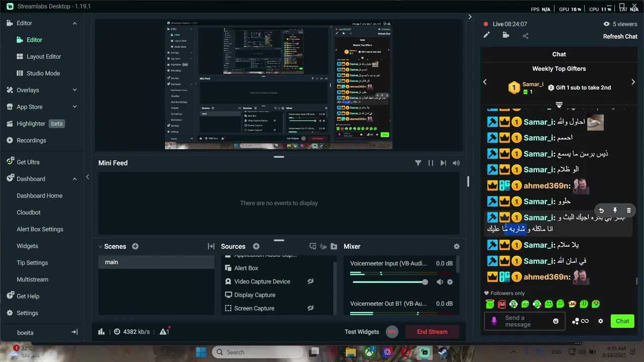644x362 pixels.
Task: Select the main scene
Action: coord(156,262)
